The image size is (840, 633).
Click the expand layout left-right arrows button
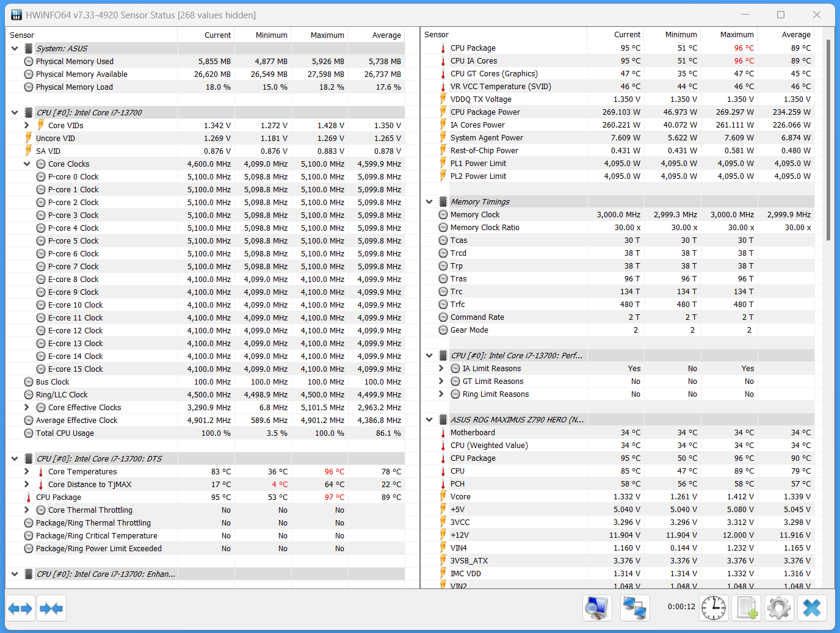pos(21,608)
